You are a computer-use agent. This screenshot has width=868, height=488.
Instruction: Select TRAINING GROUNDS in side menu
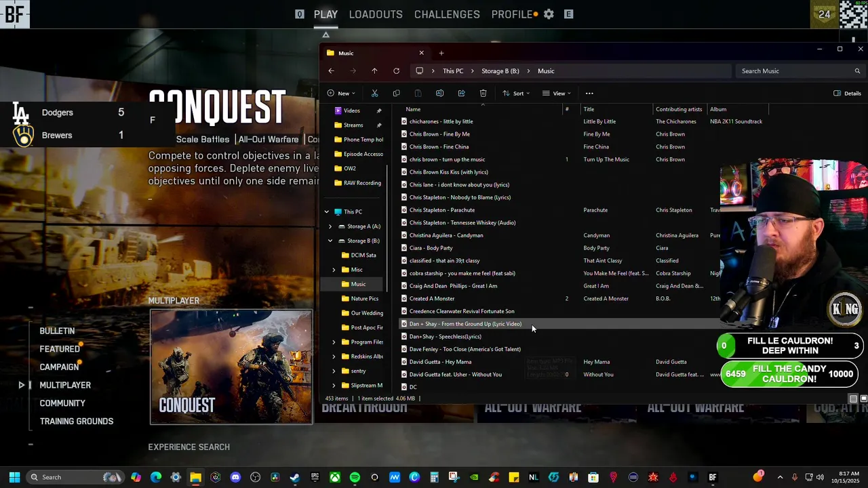pos(77,421)
